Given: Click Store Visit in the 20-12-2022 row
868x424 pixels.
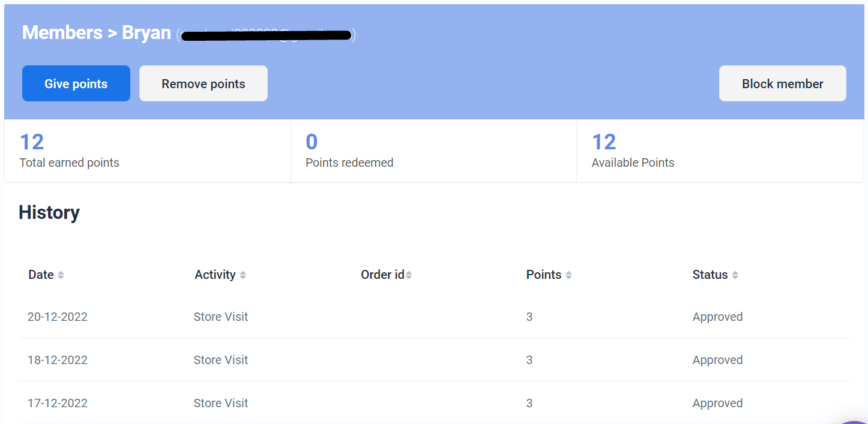Looking at the screenshot, I should 221,317.
